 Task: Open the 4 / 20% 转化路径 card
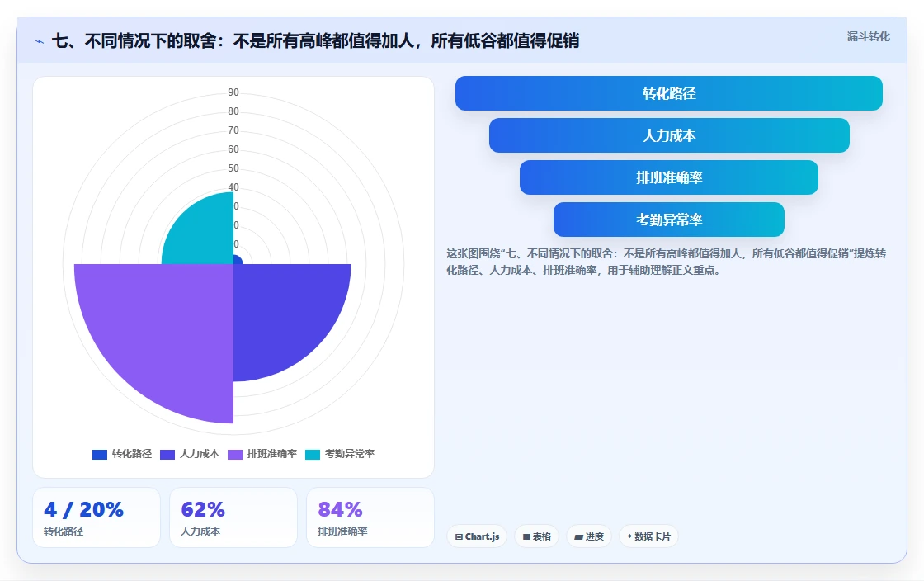[97, 517]
